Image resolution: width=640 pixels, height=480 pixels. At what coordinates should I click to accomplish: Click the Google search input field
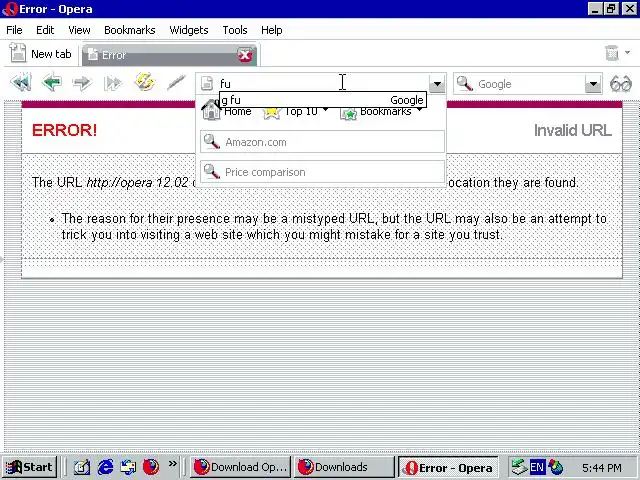click(530, 84)
